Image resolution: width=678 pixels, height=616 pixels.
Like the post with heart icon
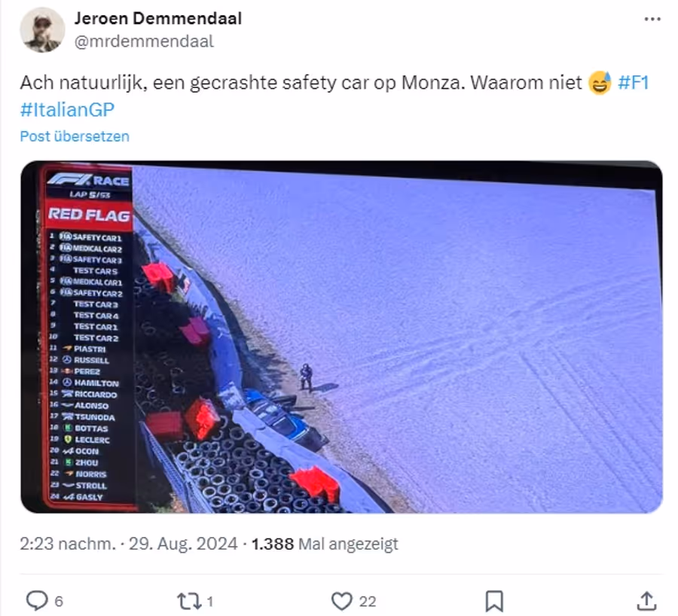(341, 601)
